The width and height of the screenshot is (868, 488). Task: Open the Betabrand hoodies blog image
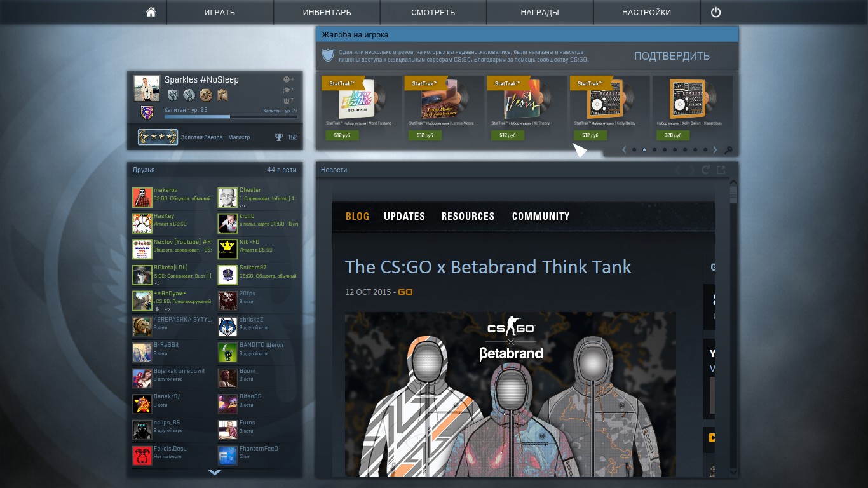[510, 394]
